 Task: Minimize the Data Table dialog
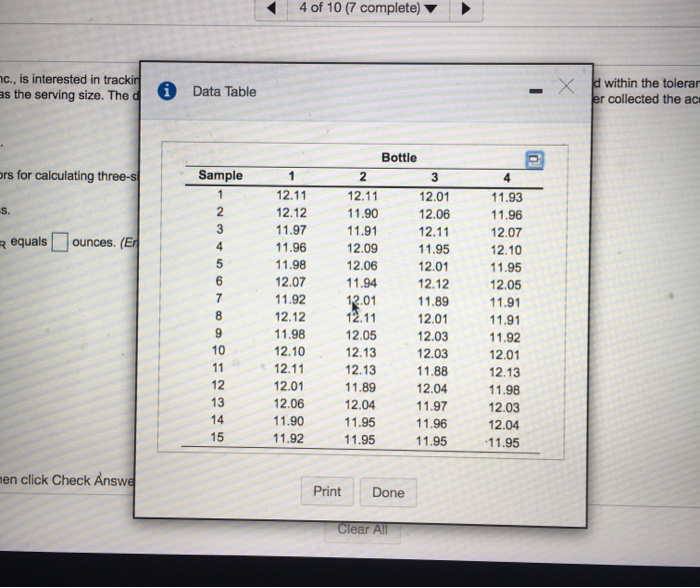536,92
